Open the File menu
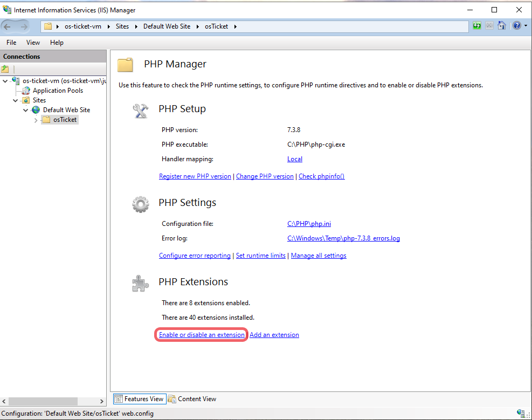The width and height of the screenshot is (532, 420). tap(11, 43)
